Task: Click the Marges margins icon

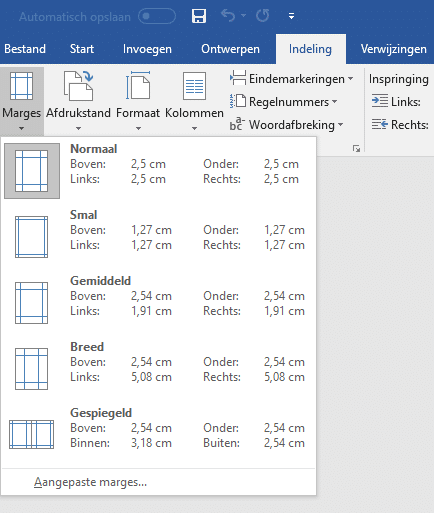Action: 22,86
